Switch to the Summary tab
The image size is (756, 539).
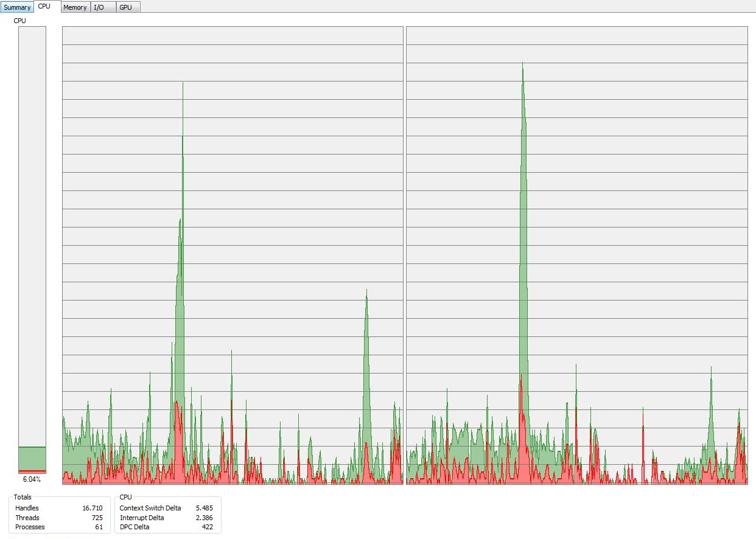coord(17,7)
